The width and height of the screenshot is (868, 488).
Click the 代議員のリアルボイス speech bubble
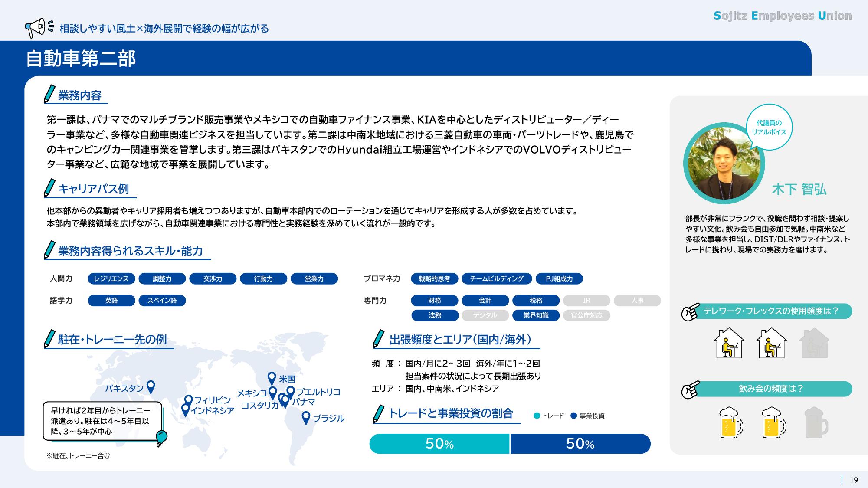point(769,128)
